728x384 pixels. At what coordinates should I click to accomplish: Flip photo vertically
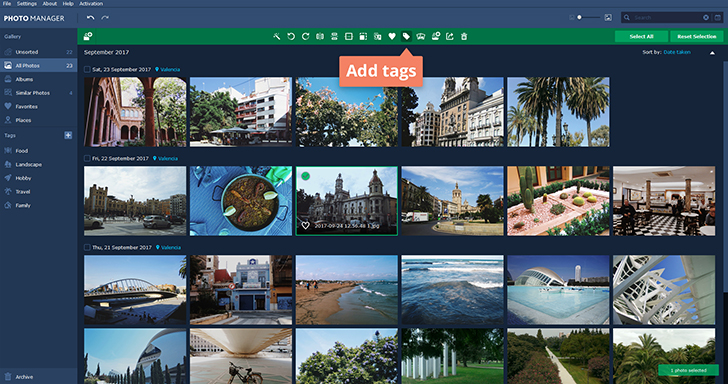pos(334,36)
